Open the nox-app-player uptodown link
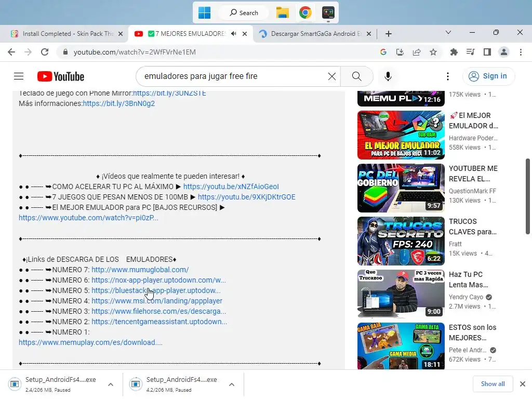Viewport: 532px width, 399px height. pos(158,280)
